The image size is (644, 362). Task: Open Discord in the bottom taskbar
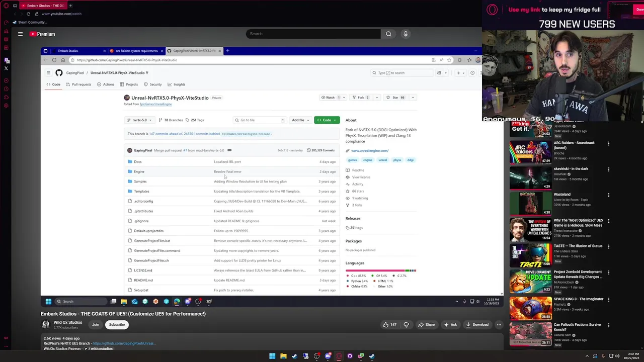328,356
